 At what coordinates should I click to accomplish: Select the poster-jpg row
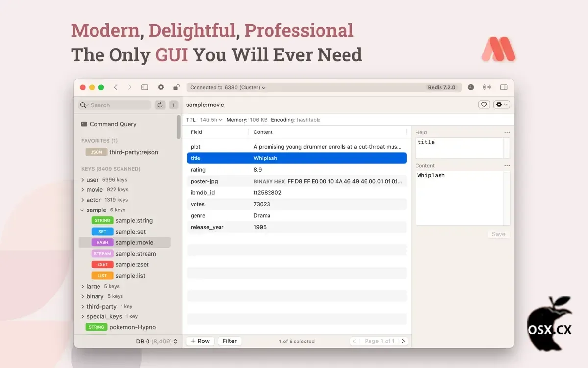click(297, 181)
